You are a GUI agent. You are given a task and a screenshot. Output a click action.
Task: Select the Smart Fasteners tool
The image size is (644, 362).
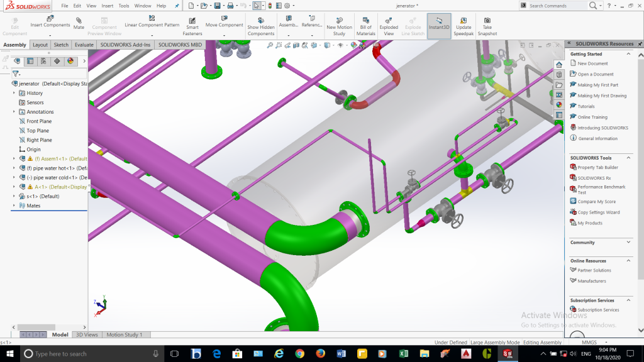(x=192, y=20)
